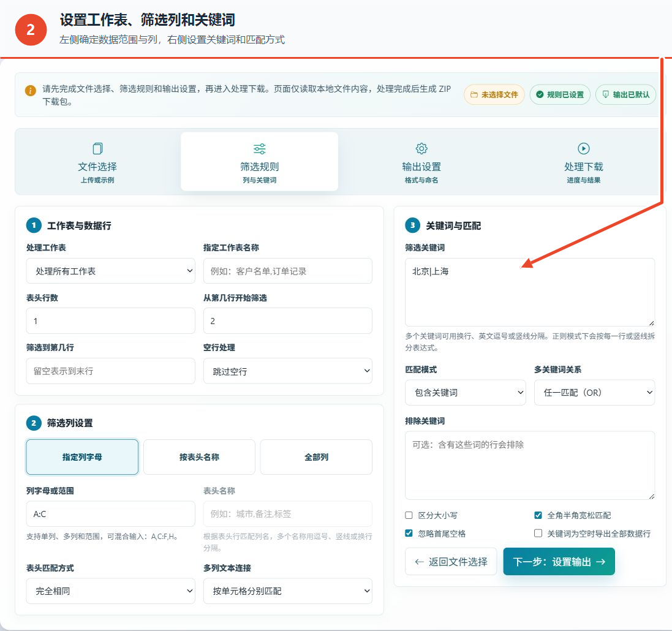Click the title 设置工作表、筛选列和关键词
This screenshot has width=672, height=631.
(147, 20)
